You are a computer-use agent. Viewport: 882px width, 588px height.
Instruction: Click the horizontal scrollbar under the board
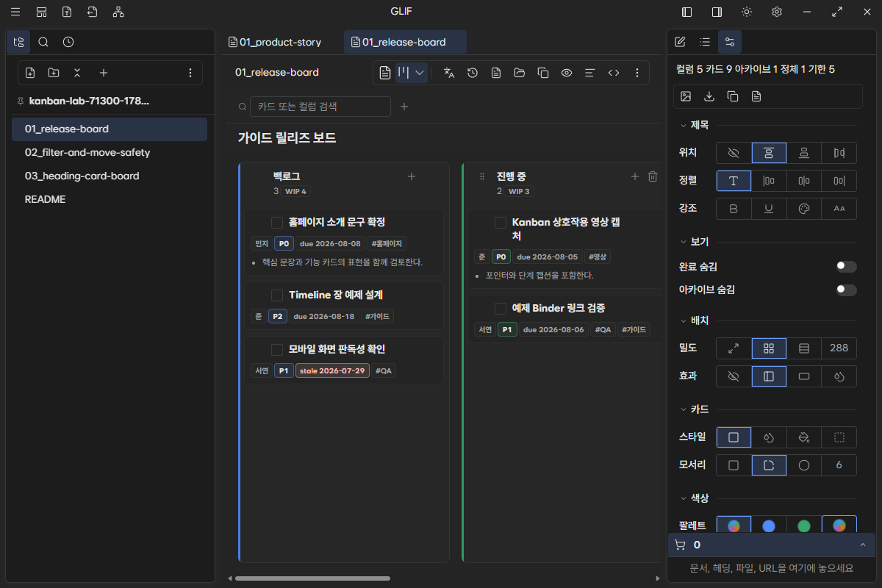[312, 578]
